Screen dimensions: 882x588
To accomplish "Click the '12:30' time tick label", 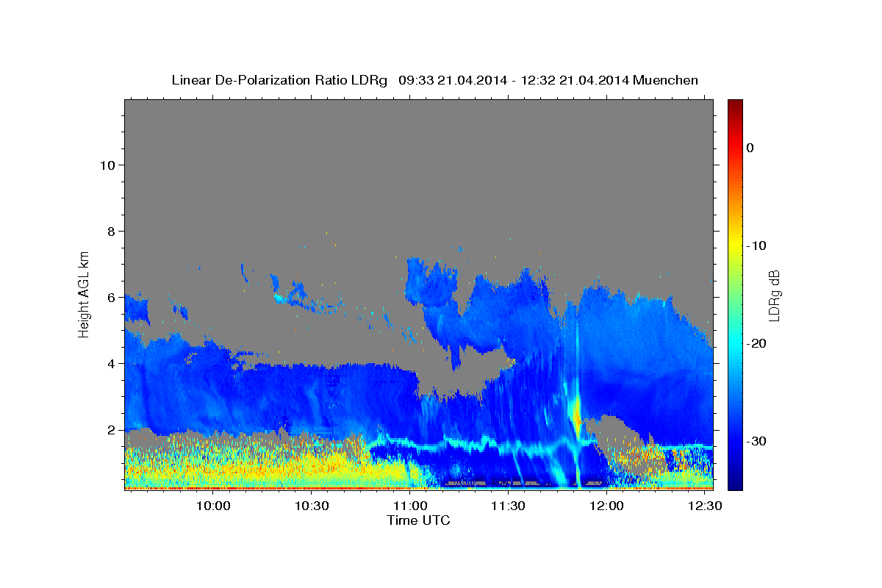I will coord(705,506).
